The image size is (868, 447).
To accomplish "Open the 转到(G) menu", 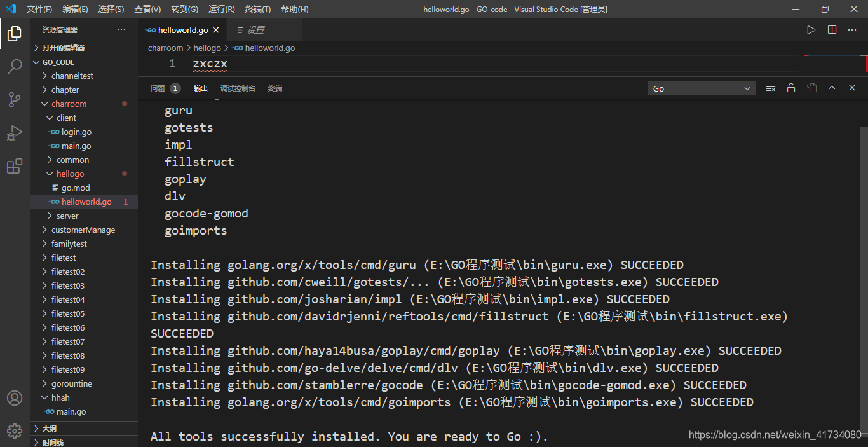I will (x=184, y=9).
